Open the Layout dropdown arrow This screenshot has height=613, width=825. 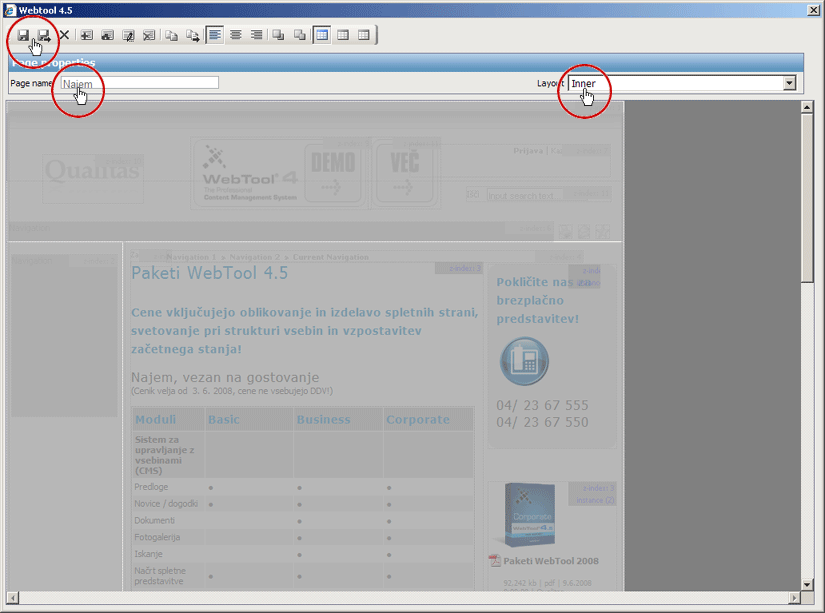(x=789, y=83)
